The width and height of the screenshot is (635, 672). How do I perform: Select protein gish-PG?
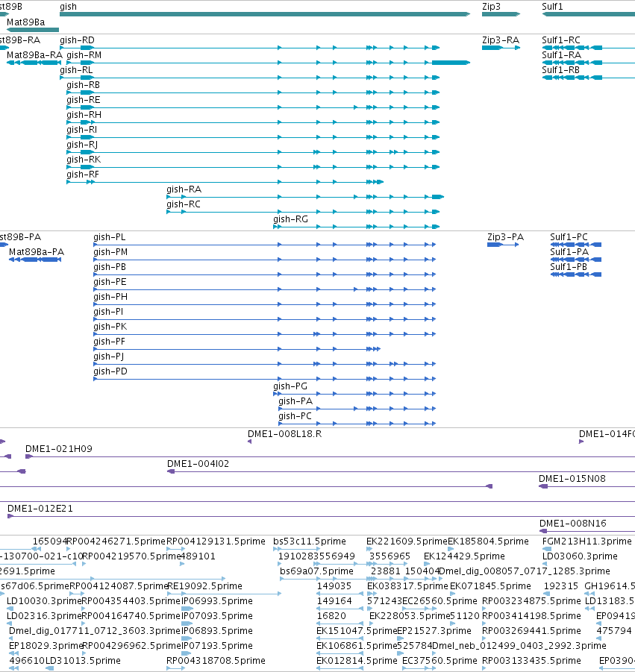[354, 394]
